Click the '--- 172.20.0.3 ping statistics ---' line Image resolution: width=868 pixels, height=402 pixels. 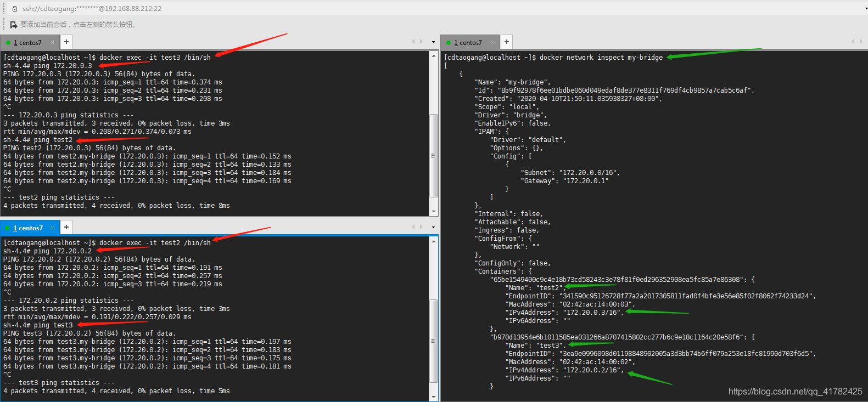(x=69, y=115)
